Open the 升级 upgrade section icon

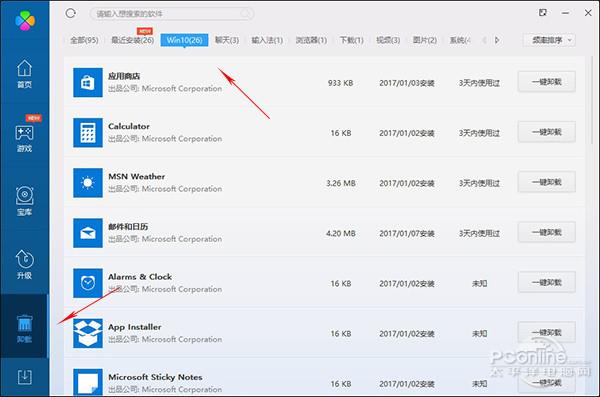pyautogui.click(x=24, y=264)
